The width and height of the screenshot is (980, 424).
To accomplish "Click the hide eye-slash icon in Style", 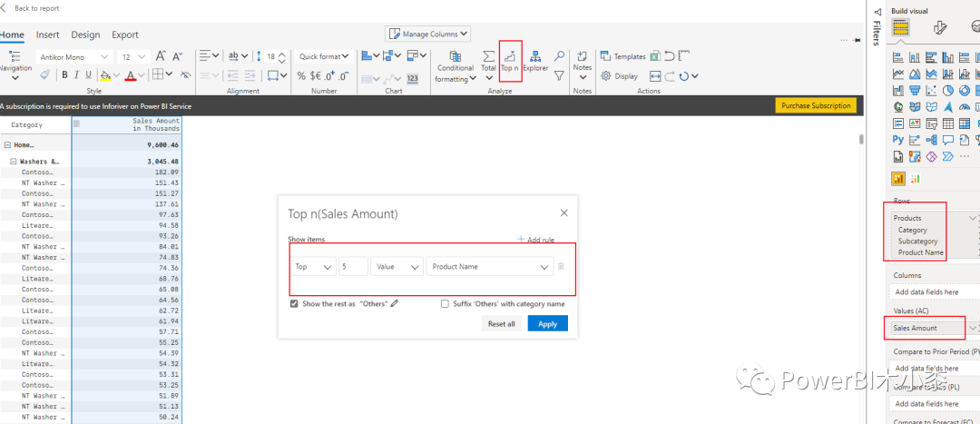I will click(185, 75).
